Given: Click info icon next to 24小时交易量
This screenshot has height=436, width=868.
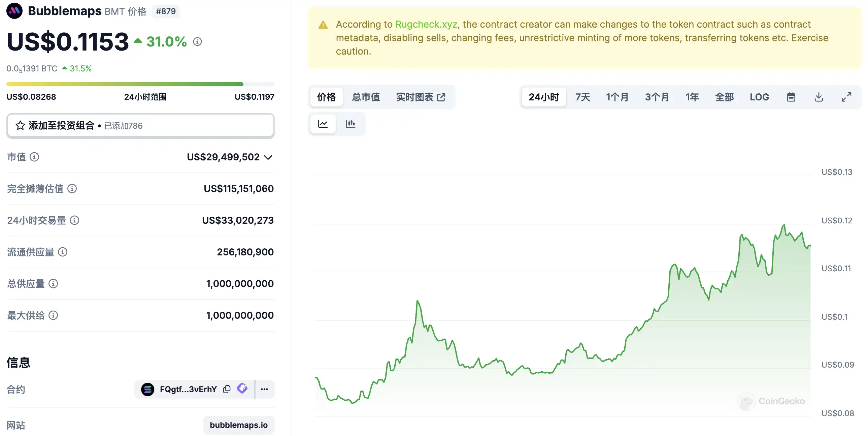Looking at the screenshot, I should tap(74, 220).
